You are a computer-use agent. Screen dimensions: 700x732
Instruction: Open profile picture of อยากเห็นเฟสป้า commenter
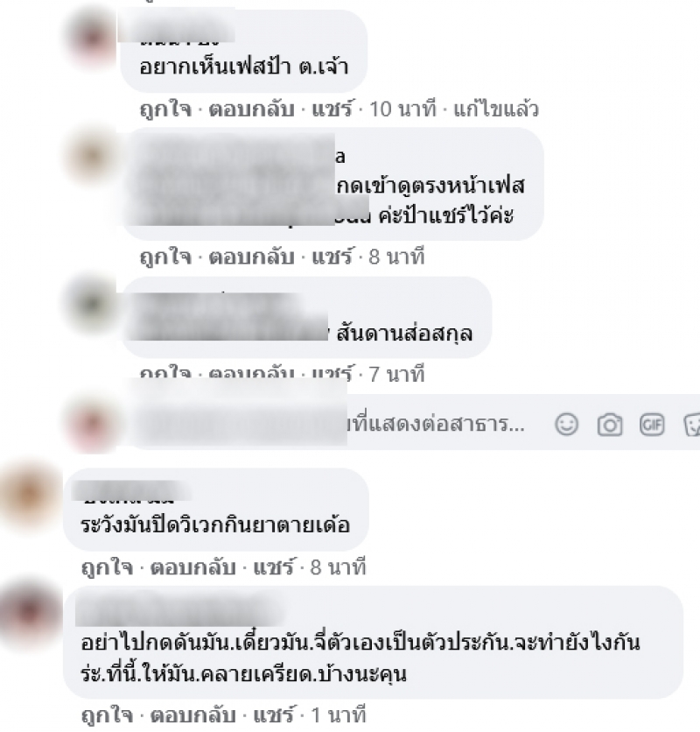pyautogui.click(x=93, y=38)
